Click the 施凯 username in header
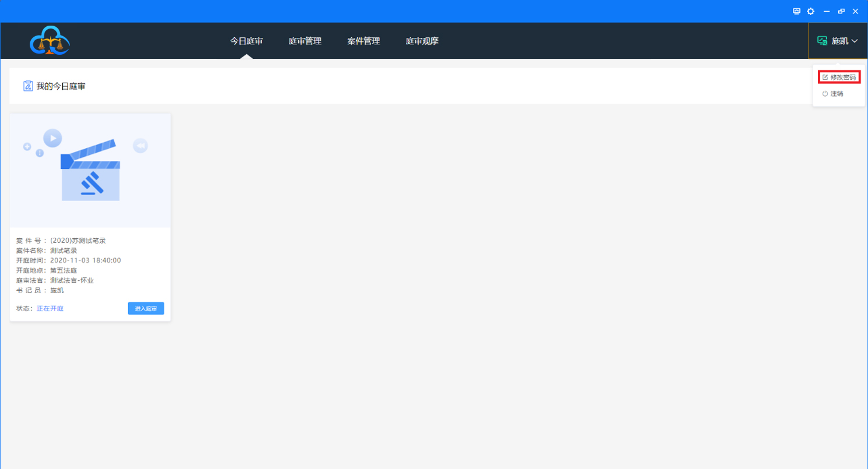Image resolution: width=868 pixels, height=469 pixels. 839,41
